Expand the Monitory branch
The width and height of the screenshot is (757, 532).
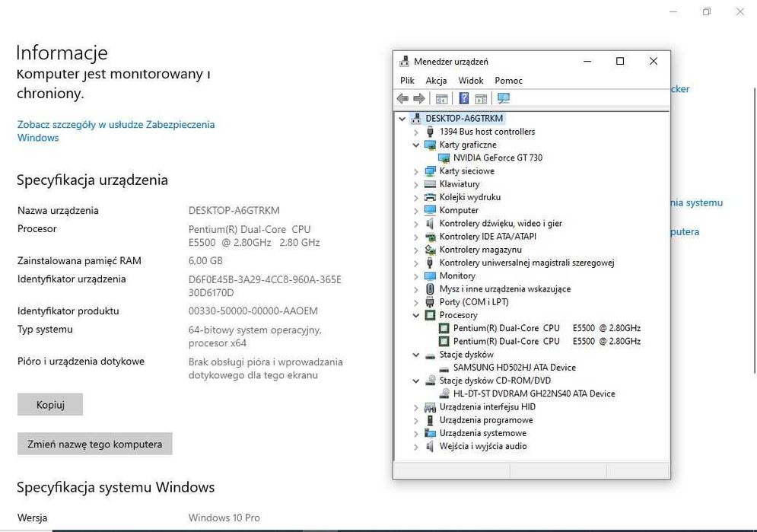(x=415, y=276)
